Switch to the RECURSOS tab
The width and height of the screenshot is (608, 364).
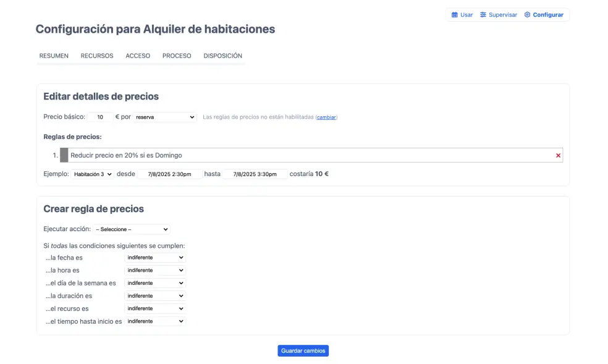coord(97,56)
